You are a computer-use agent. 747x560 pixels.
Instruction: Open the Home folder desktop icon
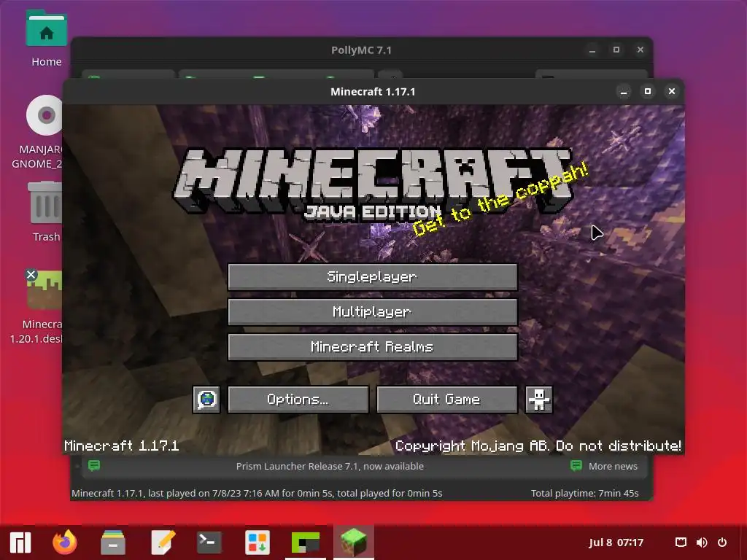pos(46,39)
